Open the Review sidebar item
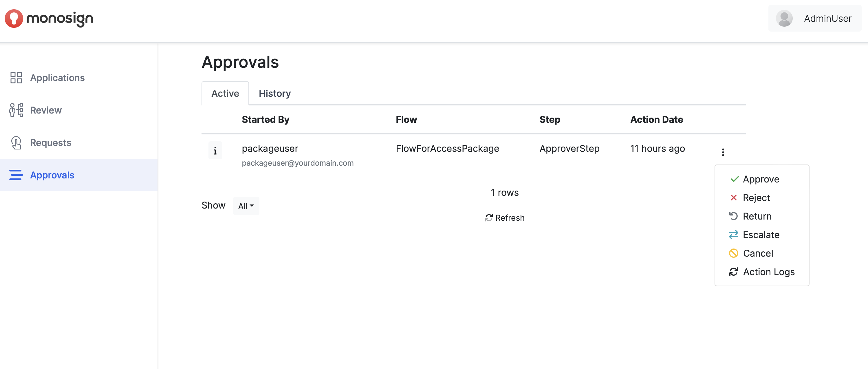Screen dimensions: 868x369 45,110
